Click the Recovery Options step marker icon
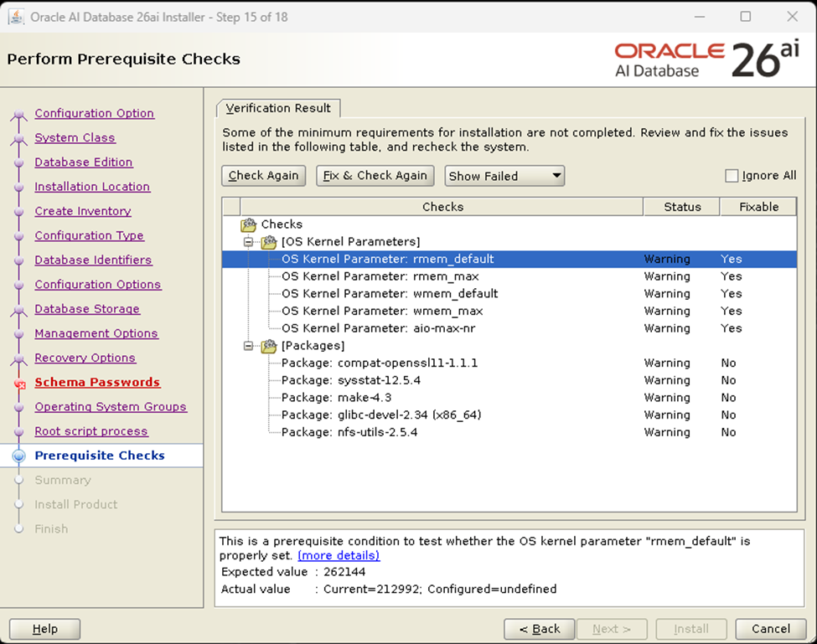 pyautogui.click(x=18, y=358)
